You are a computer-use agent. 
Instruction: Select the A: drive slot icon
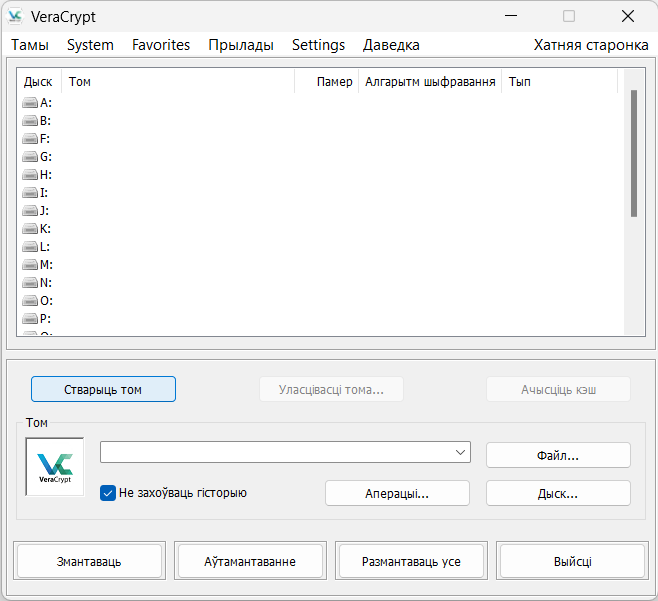[30, 102]
